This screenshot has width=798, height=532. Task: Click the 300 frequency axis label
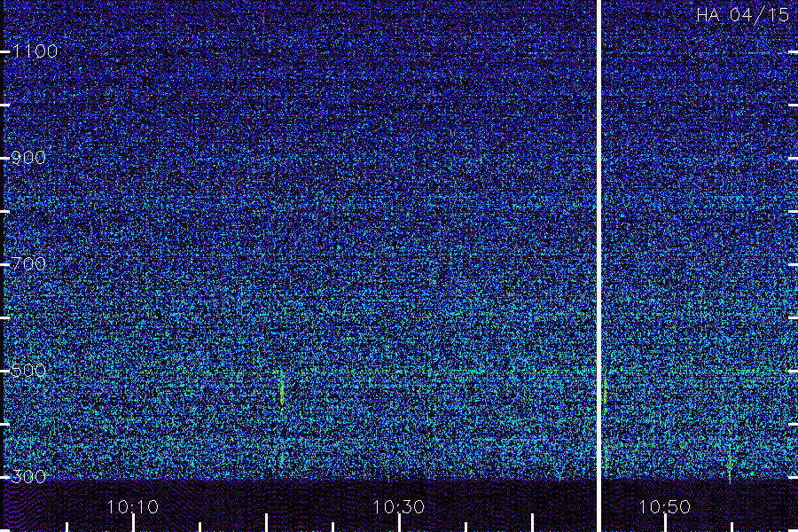point(28,476)
